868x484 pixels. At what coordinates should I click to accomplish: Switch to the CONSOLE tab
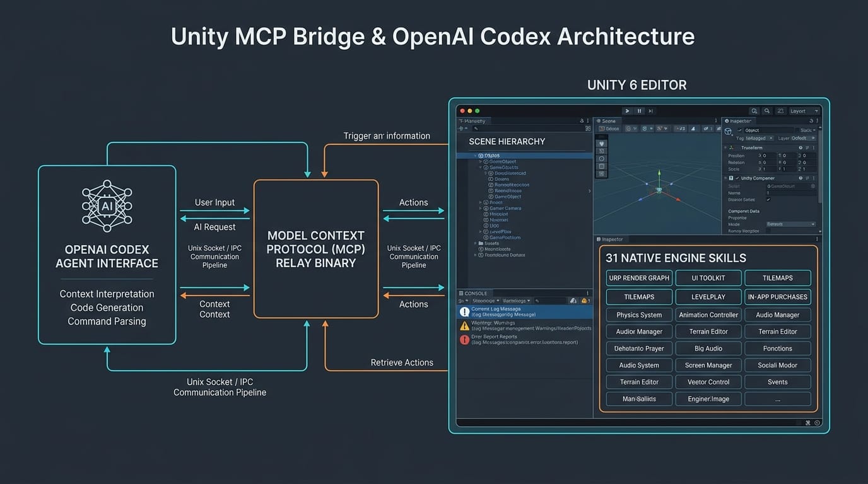[x=474, y=294]
